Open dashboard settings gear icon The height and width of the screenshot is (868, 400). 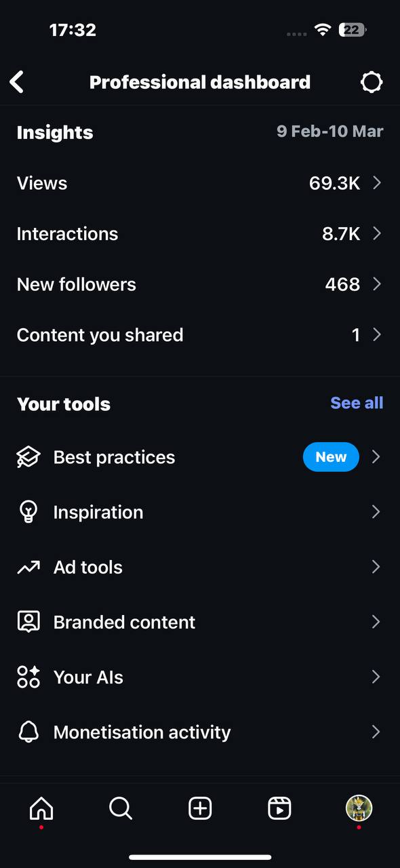click(371, 82)
